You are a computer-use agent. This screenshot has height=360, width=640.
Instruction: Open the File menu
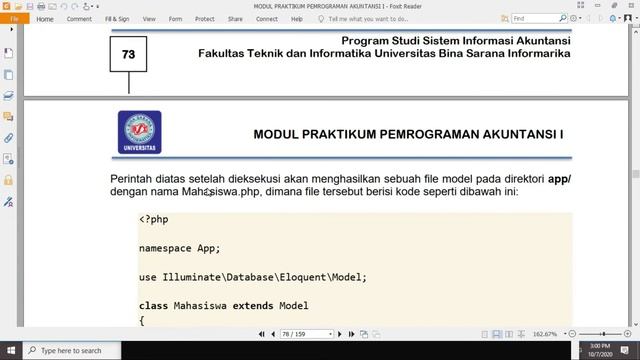(x=14, y=19)
